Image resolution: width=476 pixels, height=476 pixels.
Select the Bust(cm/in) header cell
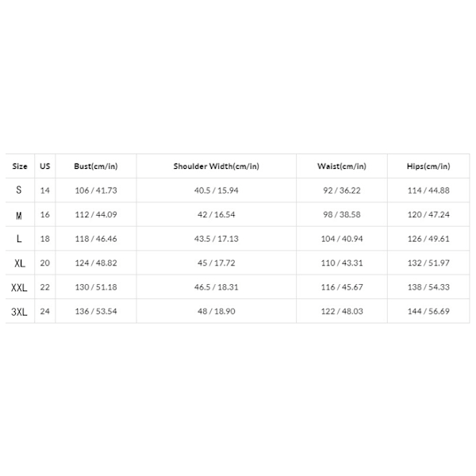point(96,166)
